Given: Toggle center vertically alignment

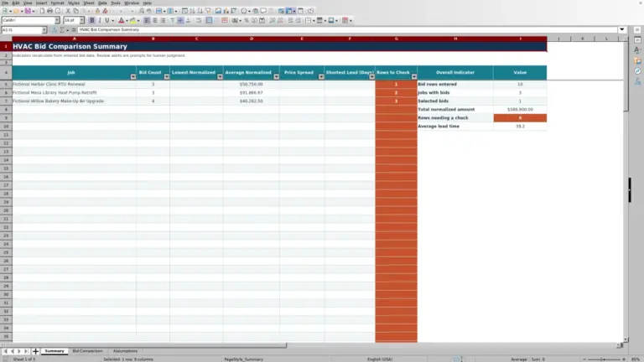Looking at the screenshot, I should [x=180, y=20].
